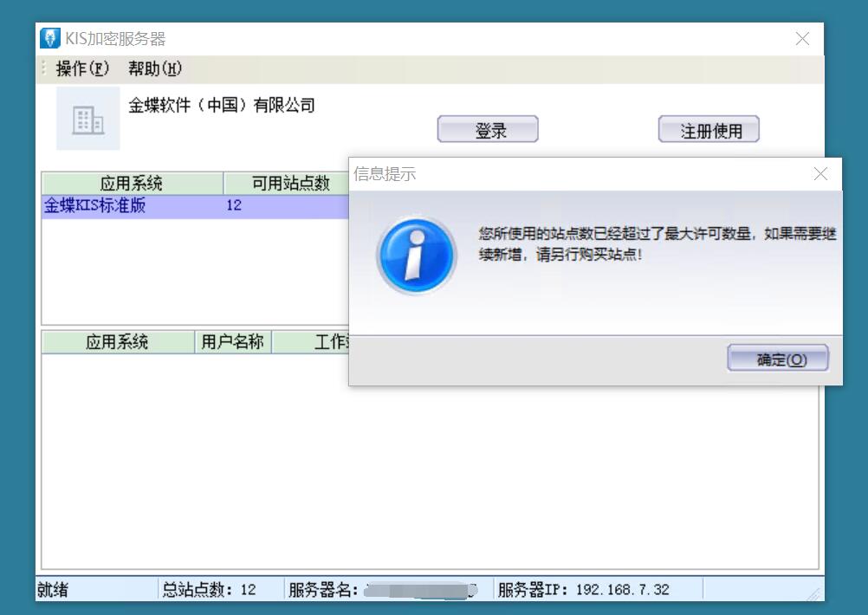Confirm the dialog with 确定(O)
Viewport: 868px width, 615px height.
[x=778, y=359]
